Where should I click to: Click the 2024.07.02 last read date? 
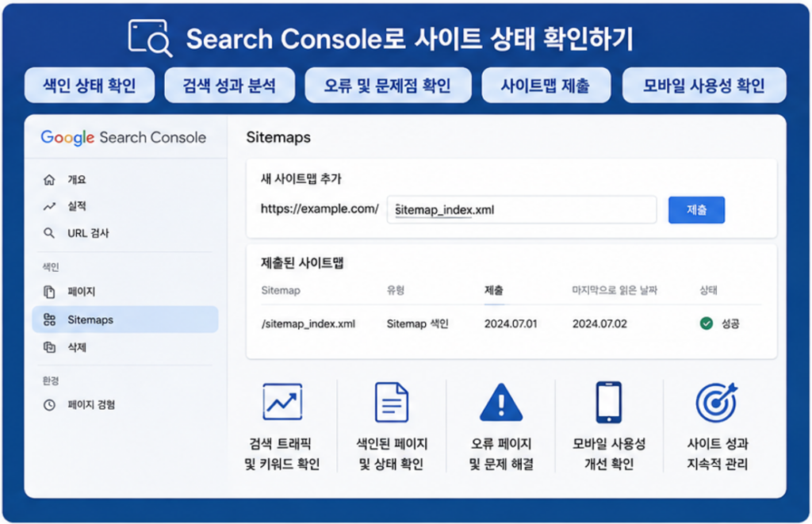pos(599,324)
